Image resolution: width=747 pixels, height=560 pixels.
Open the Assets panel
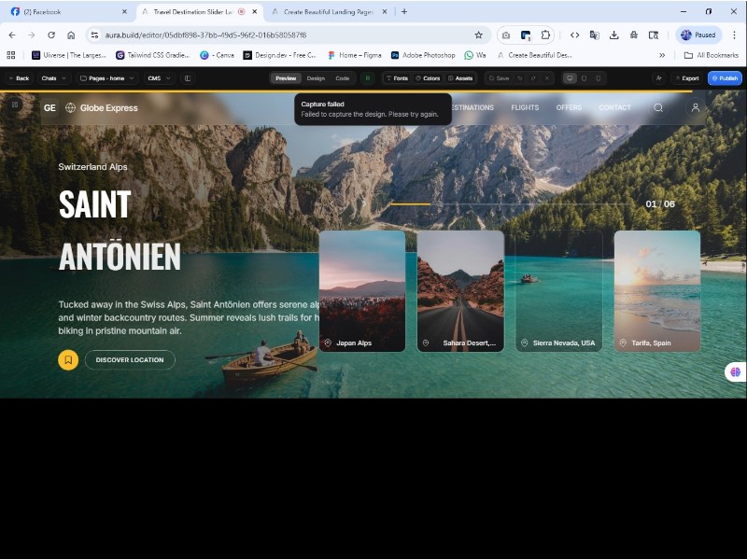point(461,78)
